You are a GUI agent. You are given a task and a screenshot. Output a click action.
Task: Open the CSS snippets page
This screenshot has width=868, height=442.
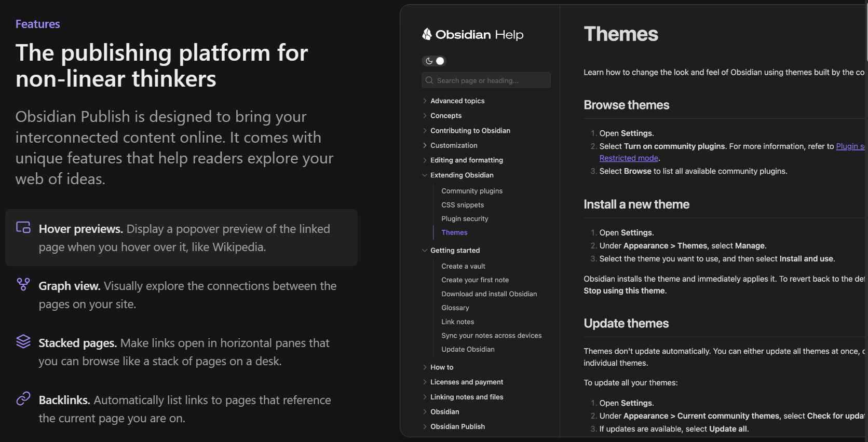pos(462,205)
